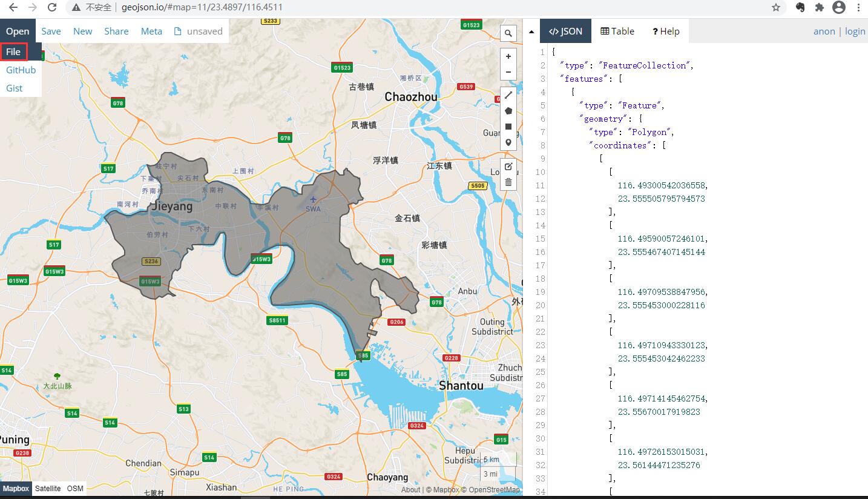
Task: Open the Meta menu
Action: (151, 31)
